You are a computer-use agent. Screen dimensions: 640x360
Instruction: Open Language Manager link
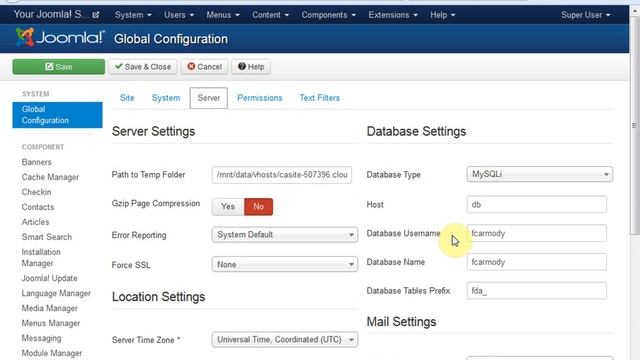tap(56, 293)
